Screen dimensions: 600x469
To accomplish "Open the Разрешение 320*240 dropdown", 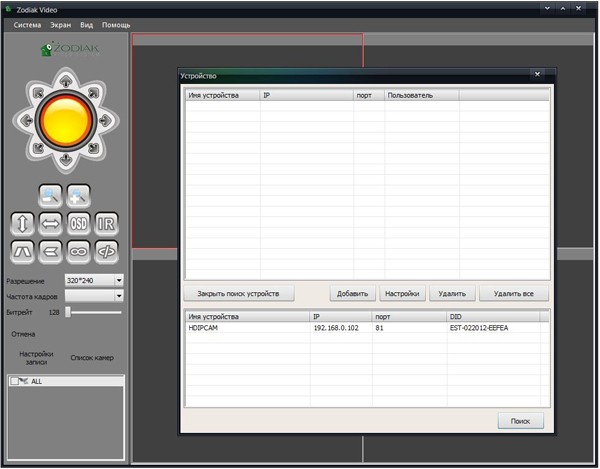I will [118, 281].
